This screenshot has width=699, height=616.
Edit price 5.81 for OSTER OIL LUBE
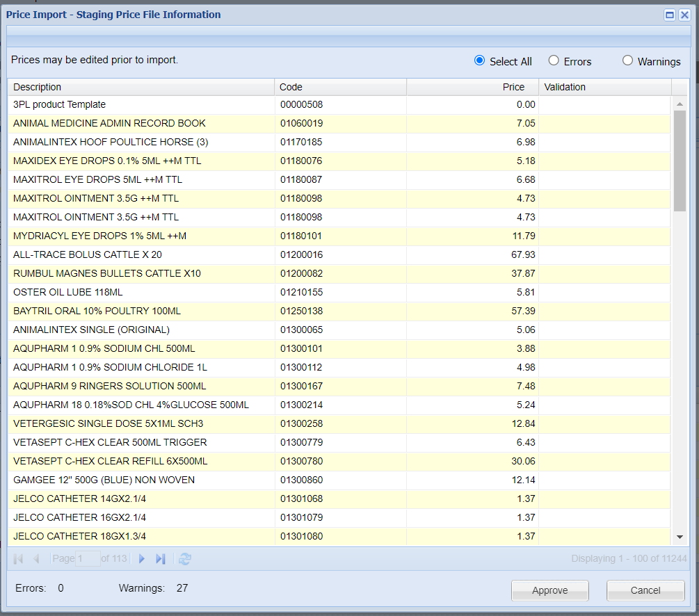[x=472, y=293]
